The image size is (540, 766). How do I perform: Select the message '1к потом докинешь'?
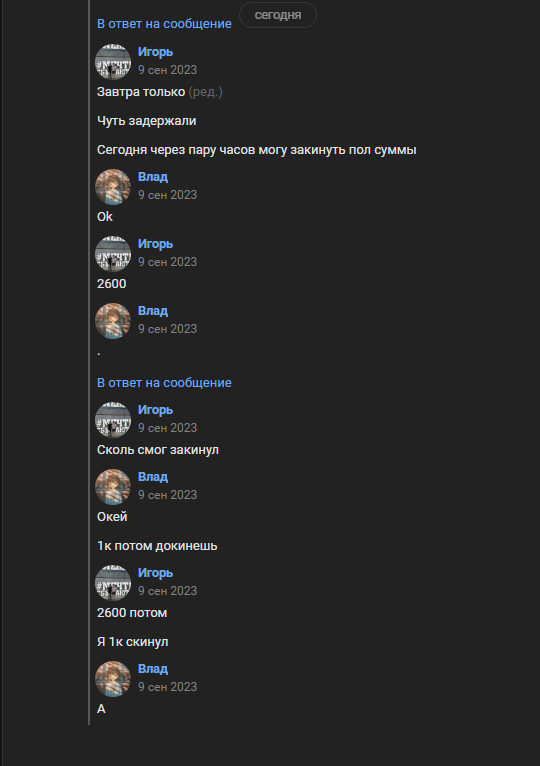click(x=157, y=546)
